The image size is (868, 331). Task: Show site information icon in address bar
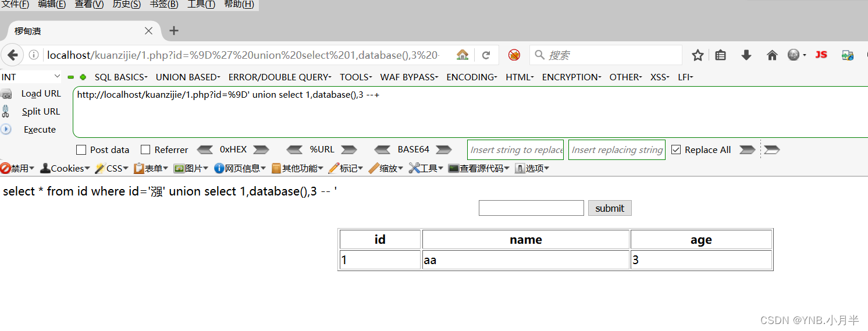(34, 55)
